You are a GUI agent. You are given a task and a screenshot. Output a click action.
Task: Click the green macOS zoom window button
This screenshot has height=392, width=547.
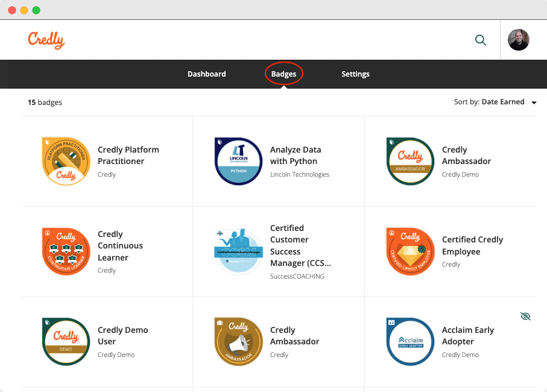pyautogui.click(x=36, y=10)
